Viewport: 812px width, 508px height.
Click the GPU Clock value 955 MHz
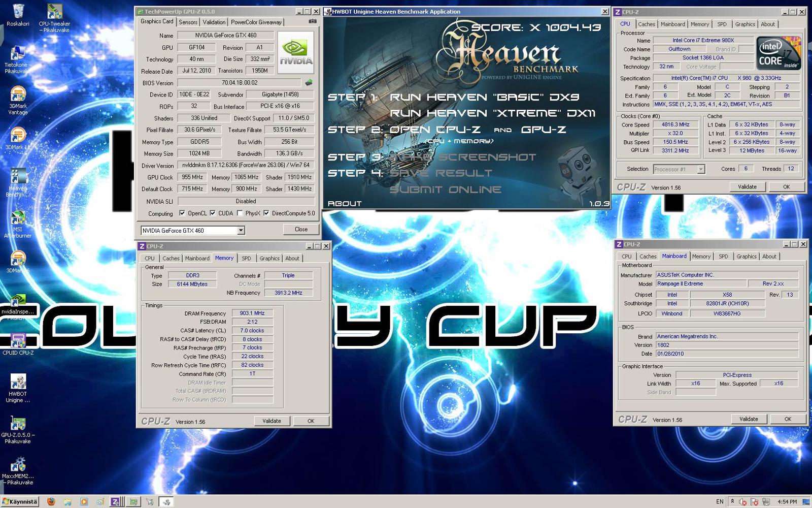click(192, 177)
